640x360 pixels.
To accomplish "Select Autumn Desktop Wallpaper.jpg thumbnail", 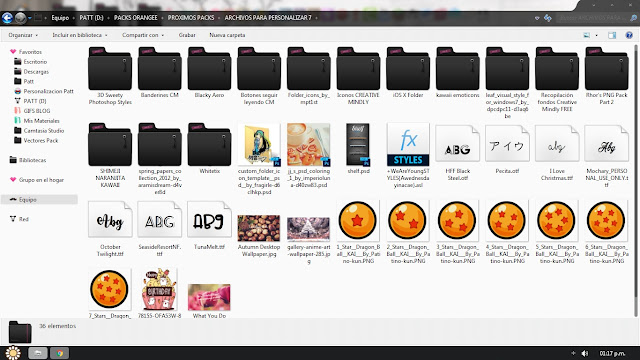I will coord(259,228).
